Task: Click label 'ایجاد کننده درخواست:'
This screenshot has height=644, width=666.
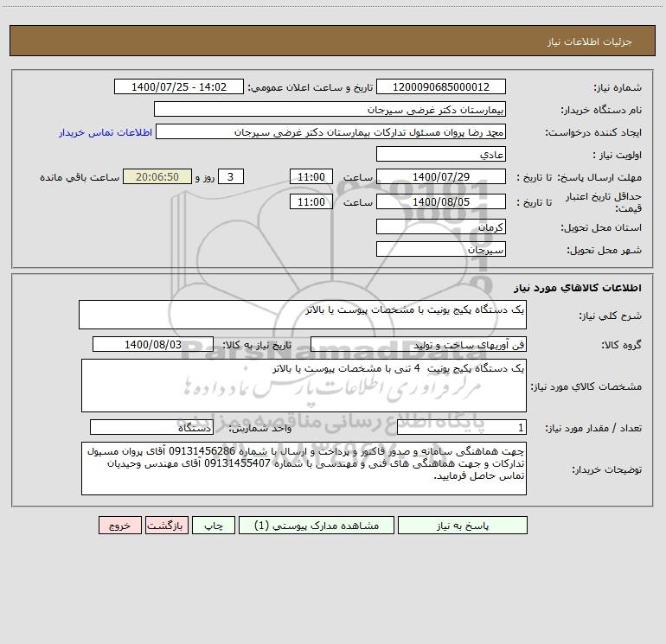Action: (593, 133)
